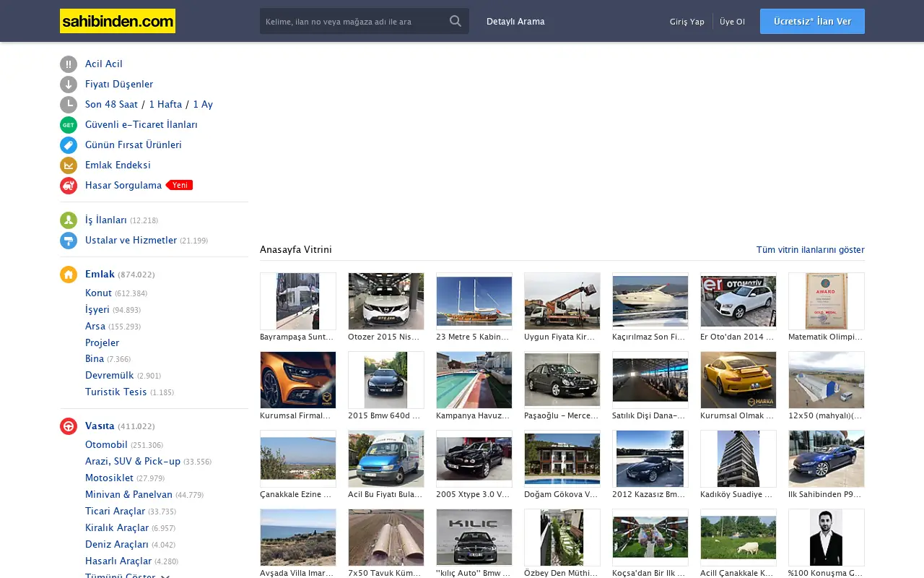
Task: Open the Emlak Endeksi chart icon
Action: coord(69,165)
